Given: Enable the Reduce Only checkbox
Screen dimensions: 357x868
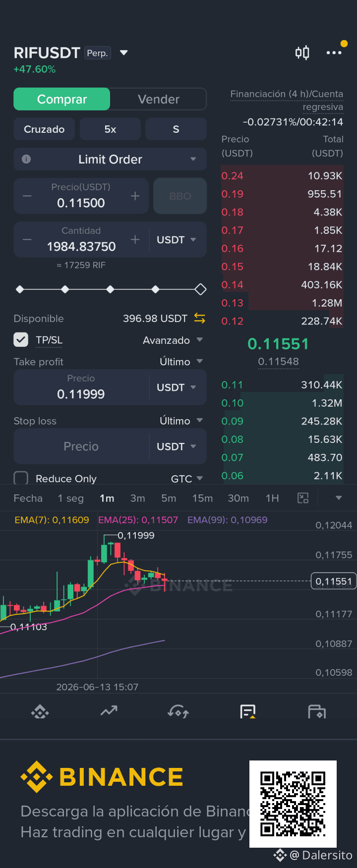Looking at the screenshot, I should tap(21, 478).
